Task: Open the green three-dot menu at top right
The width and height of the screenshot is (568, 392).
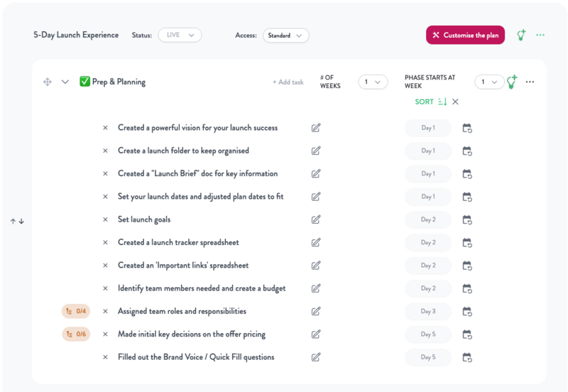Action: click(x=540, y=35)
